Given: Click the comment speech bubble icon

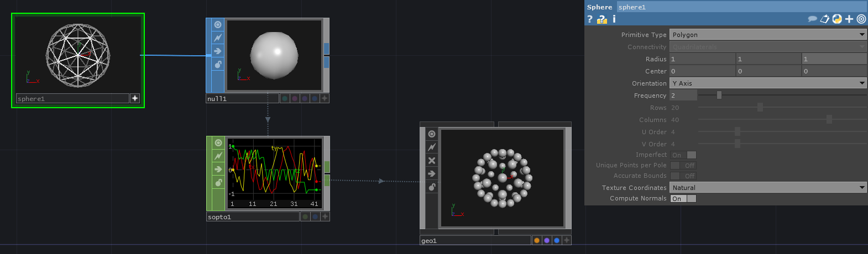Looking at the screenshot, I should [812, 19].
